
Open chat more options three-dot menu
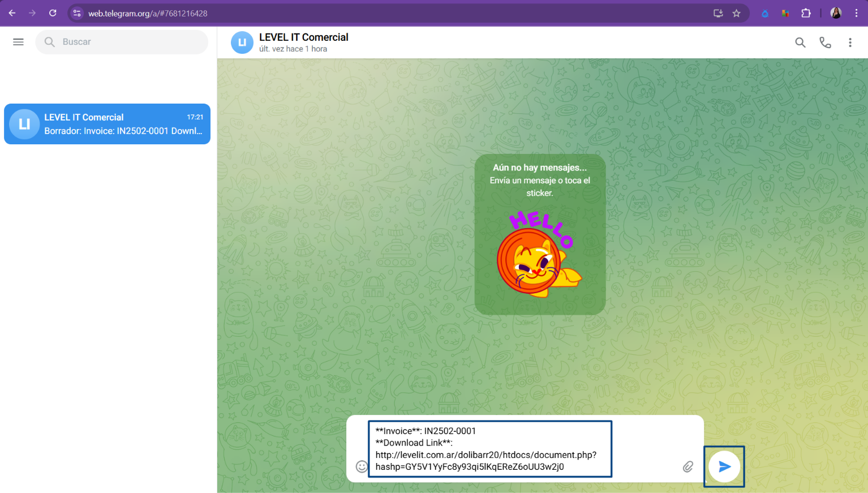[850, 42]
